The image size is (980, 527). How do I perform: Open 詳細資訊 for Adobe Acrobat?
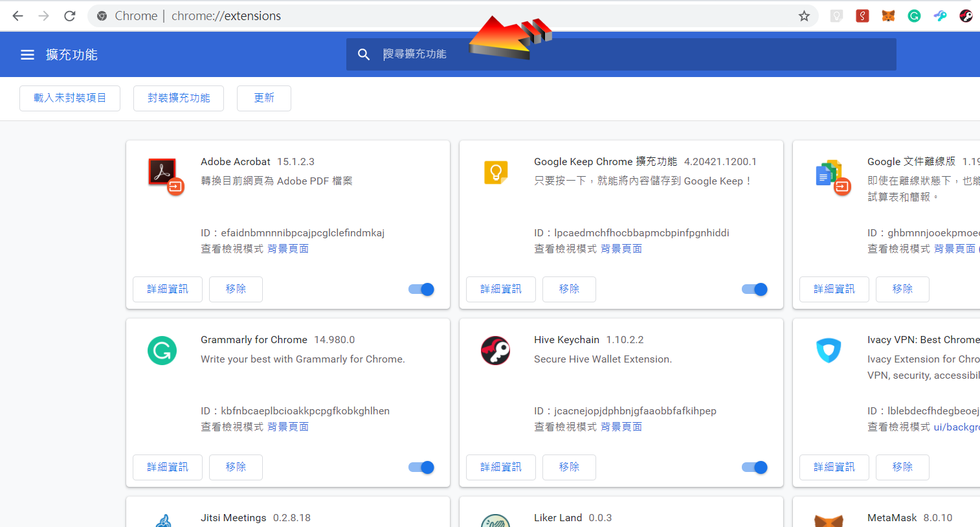[x=168, y=289]
